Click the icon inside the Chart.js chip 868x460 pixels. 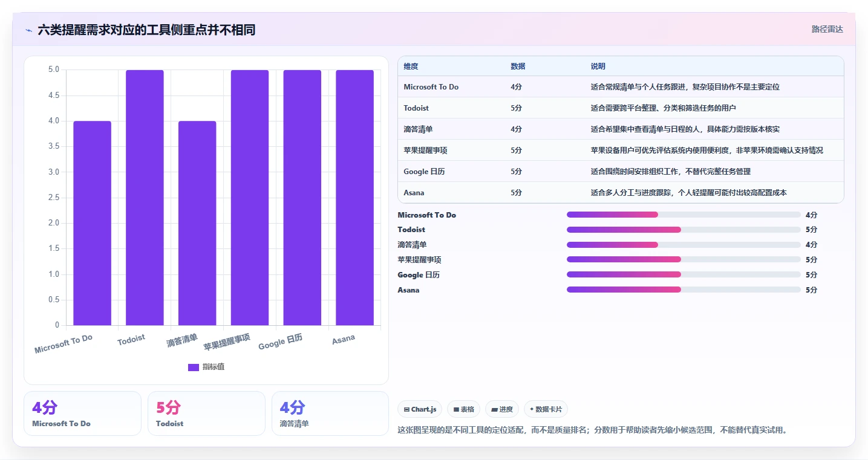(x=406, y=409)
